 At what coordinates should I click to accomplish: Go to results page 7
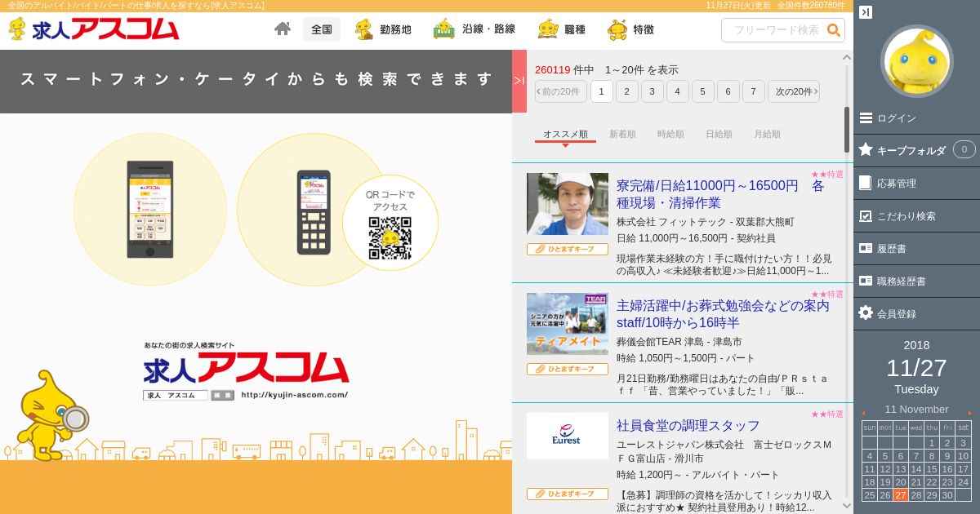click(x=754, y=91)
